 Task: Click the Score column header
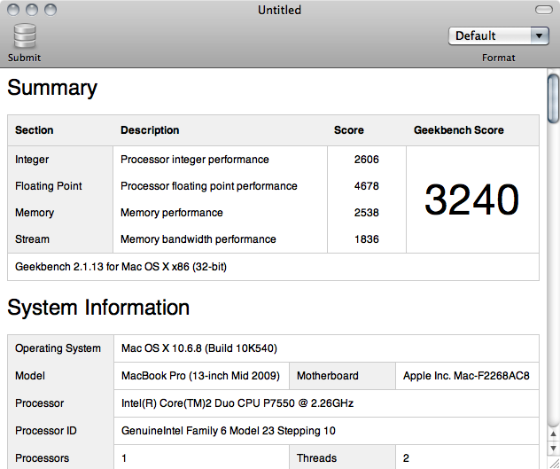tap(349, 130)
